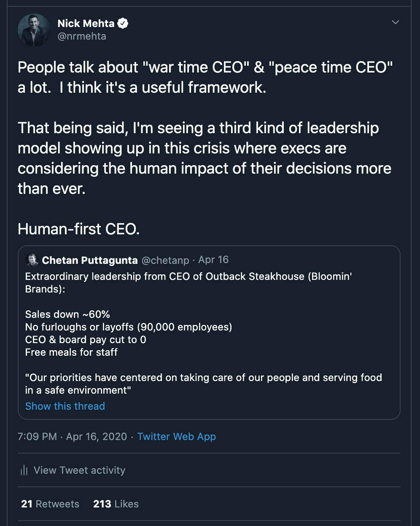
Task: Click the @chetanp handle
Action: tap(165, 260)
